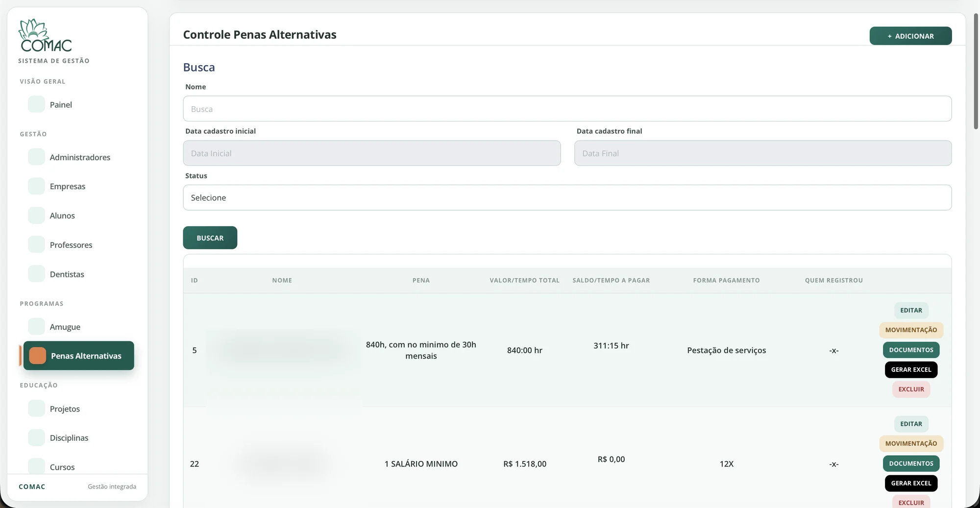Open Dentistas menu entry
Screen dimensions: 980x508
67,274
